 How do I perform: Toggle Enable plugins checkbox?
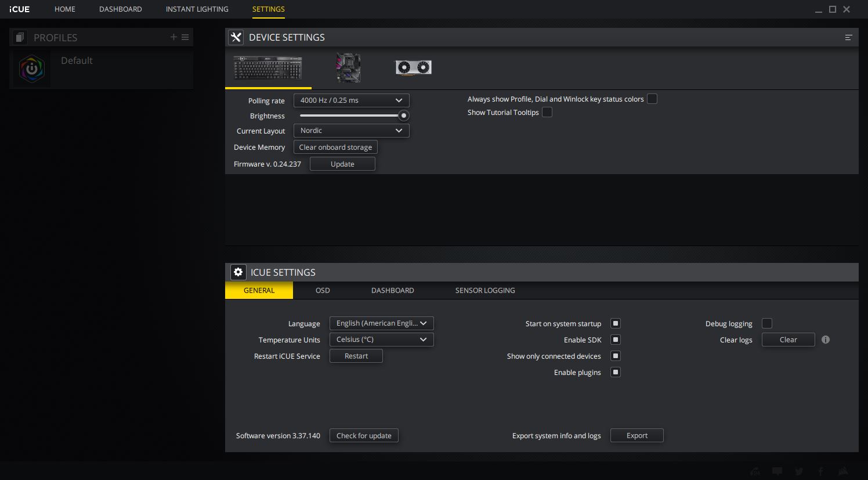click(616, 372)
